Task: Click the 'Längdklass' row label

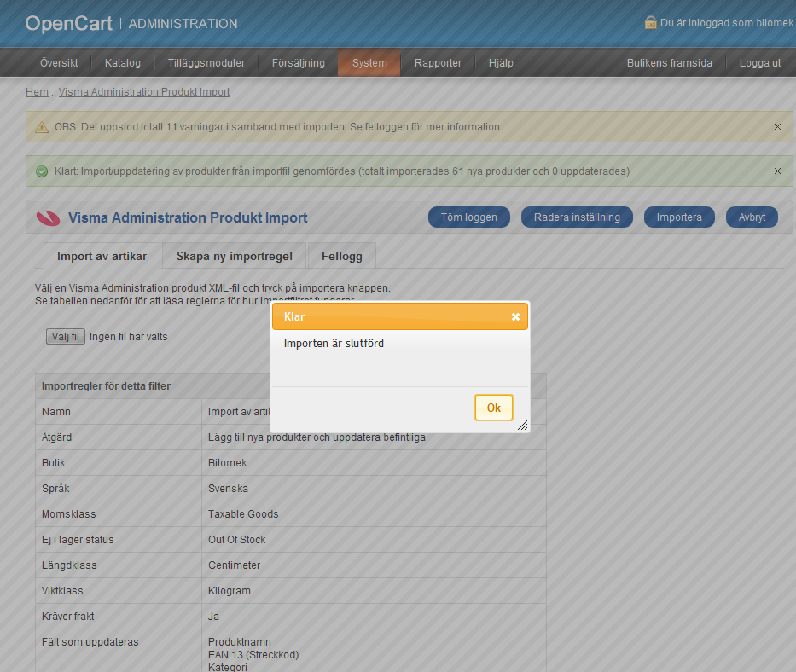Action: pyautogui.click(x=69, y=565)
